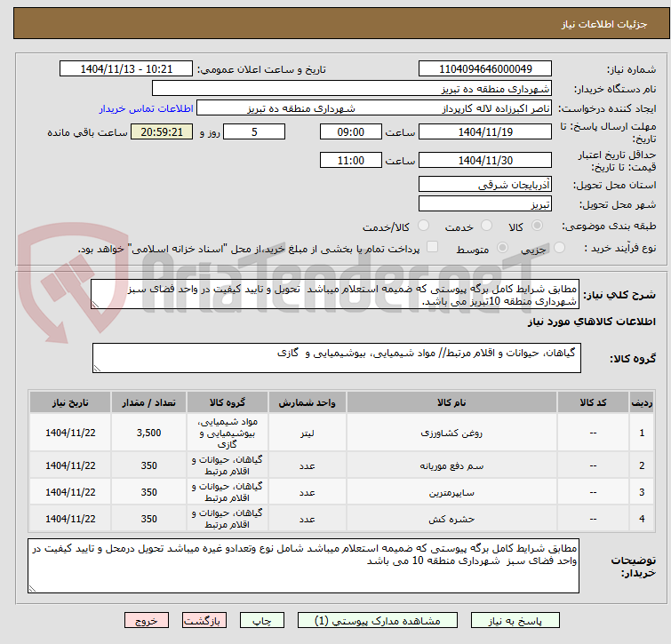The width and height of the screenshot is (671, 644).
Task: Click the شرح کلی نیاز text area
Action: coord(334,294)
